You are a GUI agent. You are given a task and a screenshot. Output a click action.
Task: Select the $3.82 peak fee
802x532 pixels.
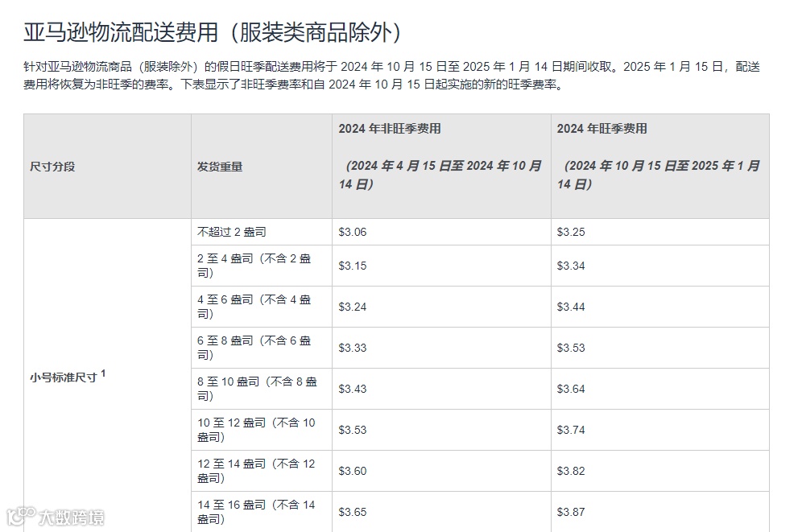(x=571, y=471)
